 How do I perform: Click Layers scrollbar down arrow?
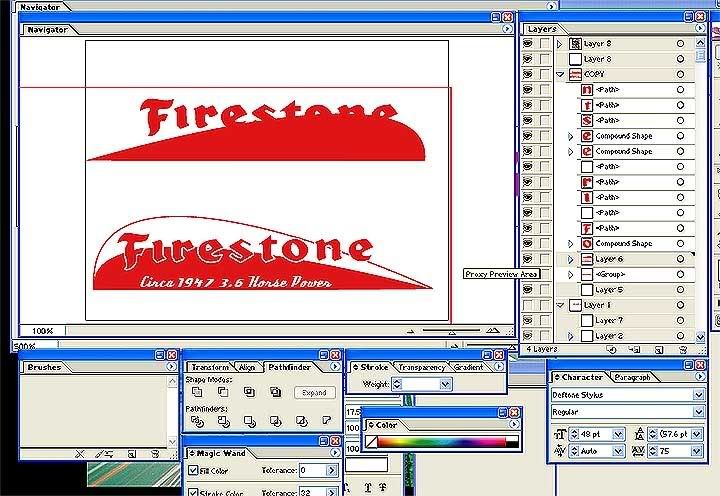pos(700,337)
